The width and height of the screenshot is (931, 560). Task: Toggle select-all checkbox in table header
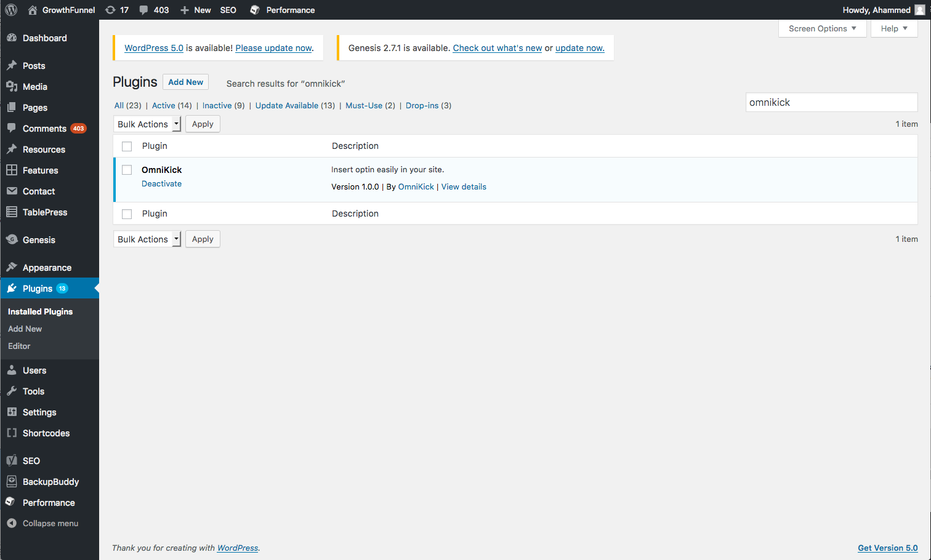(127, 146)
